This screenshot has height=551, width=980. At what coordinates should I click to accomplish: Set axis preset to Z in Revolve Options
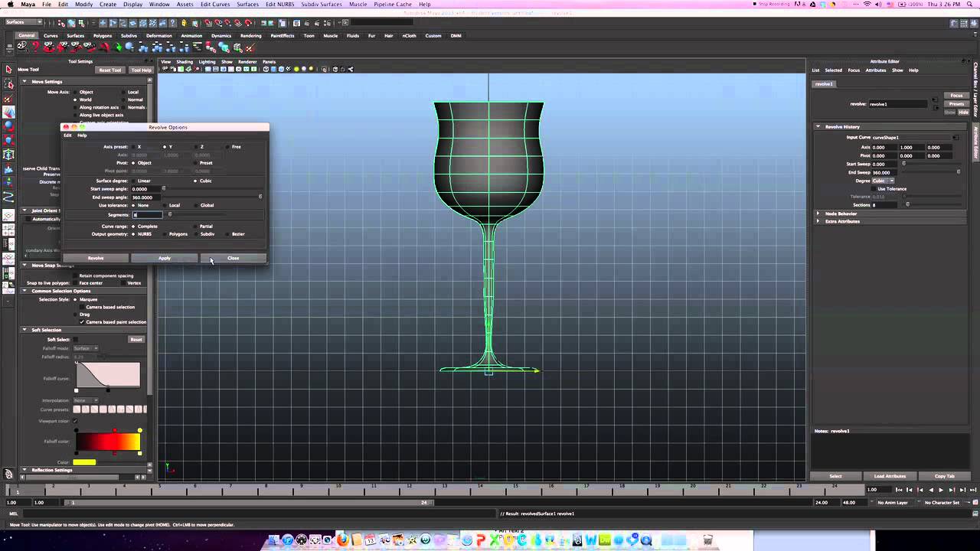(x=196, y=147)
